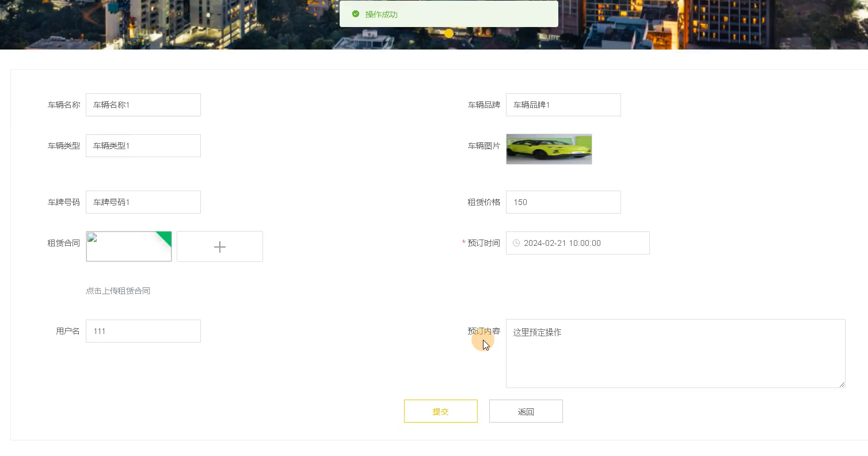Click the 车辆品牌 input field

(x=564, y=105)
